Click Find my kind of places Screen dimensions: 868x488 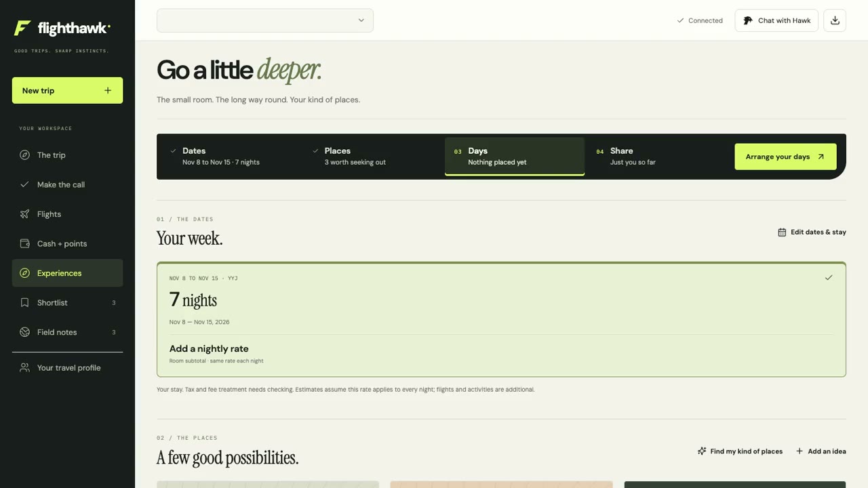click(740, 451)
